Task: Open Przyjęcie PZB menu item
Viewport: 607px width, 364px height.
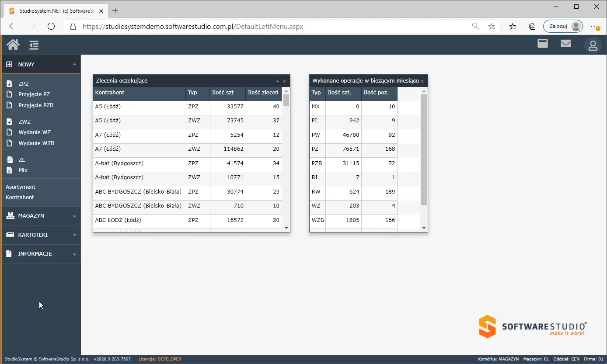Action: (x=35, y=105)
